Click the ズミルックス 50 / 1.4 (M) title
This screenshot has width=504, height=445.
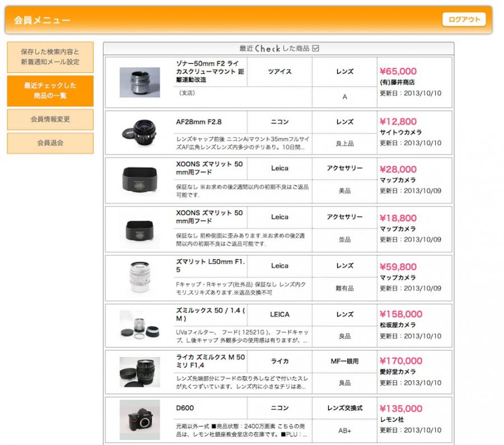[x=210, y=314]
